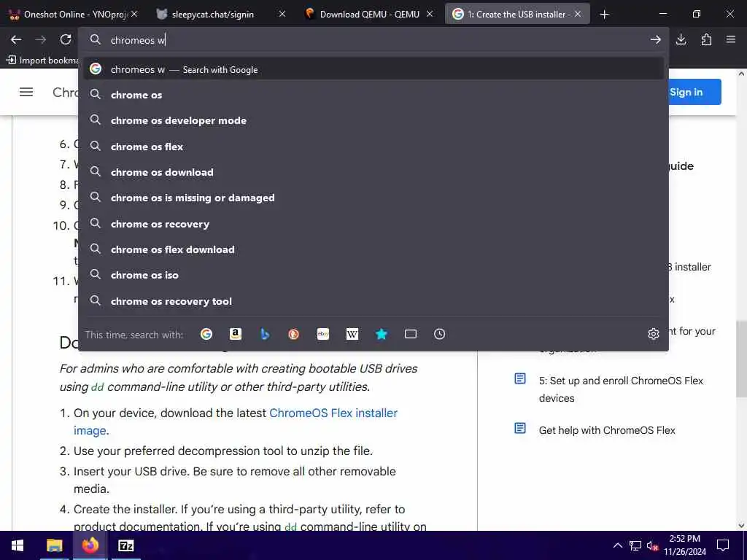The height and width of the screenshot is (560, 747).
Task: Close the Oneshot Online tab
Action: [134, 15]
